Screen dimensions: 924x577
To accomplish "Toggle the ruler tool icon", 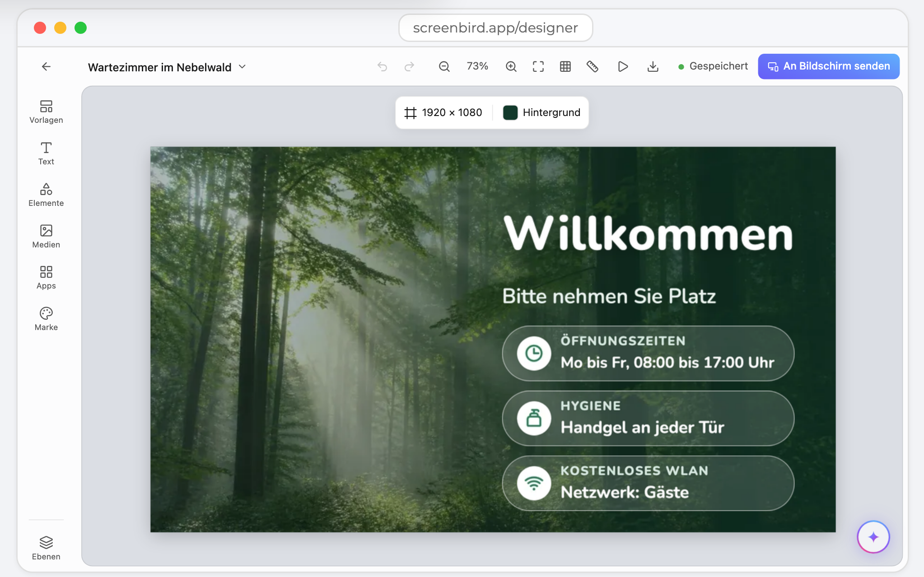I will coord(593,67).
